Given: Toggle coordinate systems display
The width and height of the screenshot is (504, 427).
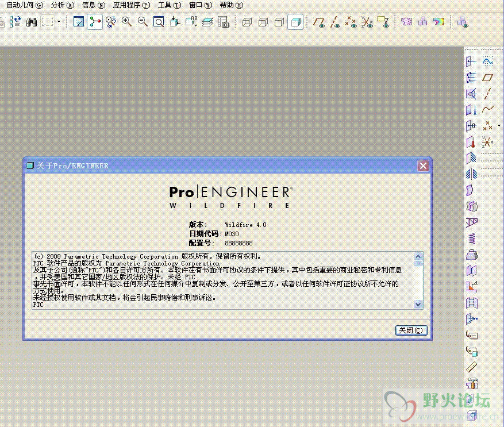Looking at the screenshot, I should [x=367, y=22].
